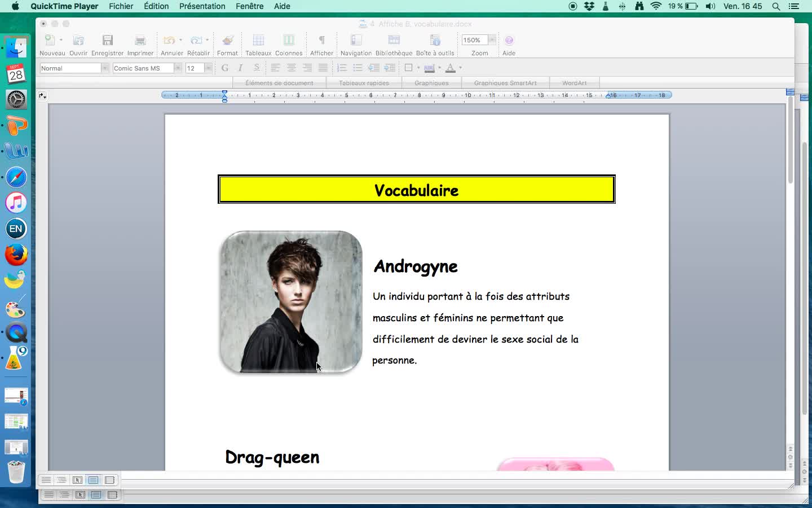Screen dimensions: 812x508
Task: Switch to the Graphiques SmartArt tab
Action: [x=505, y=83]
